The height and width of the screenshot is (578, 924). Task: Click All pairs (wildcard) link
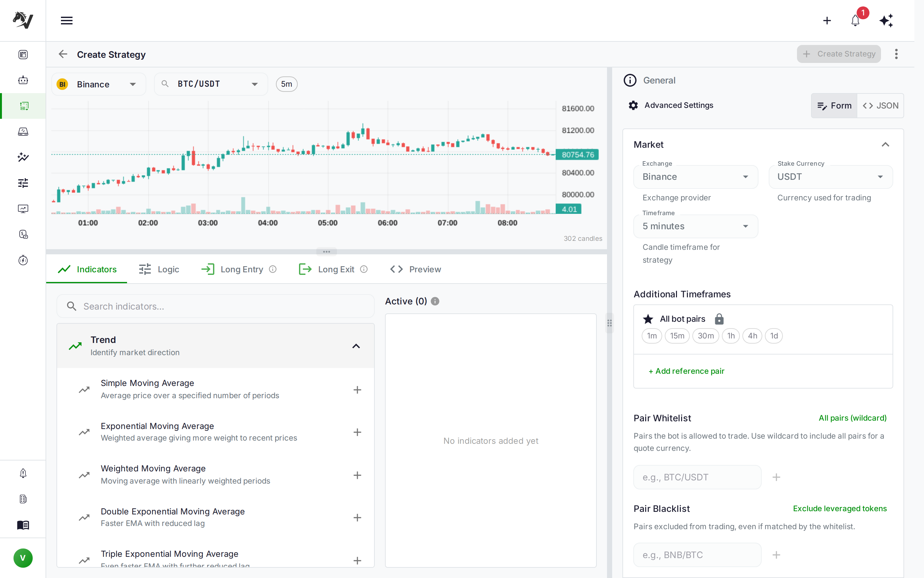(852, 418)
